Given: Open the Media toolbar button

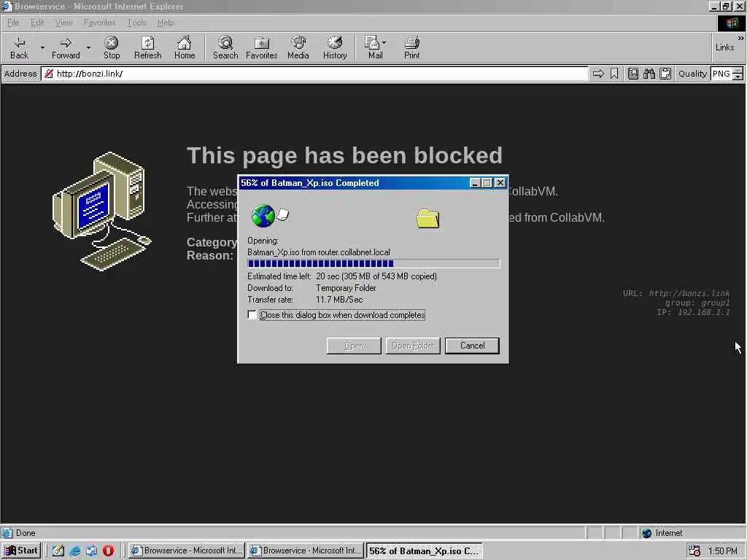Looking at the screenshot, I should tap(298, 47).
